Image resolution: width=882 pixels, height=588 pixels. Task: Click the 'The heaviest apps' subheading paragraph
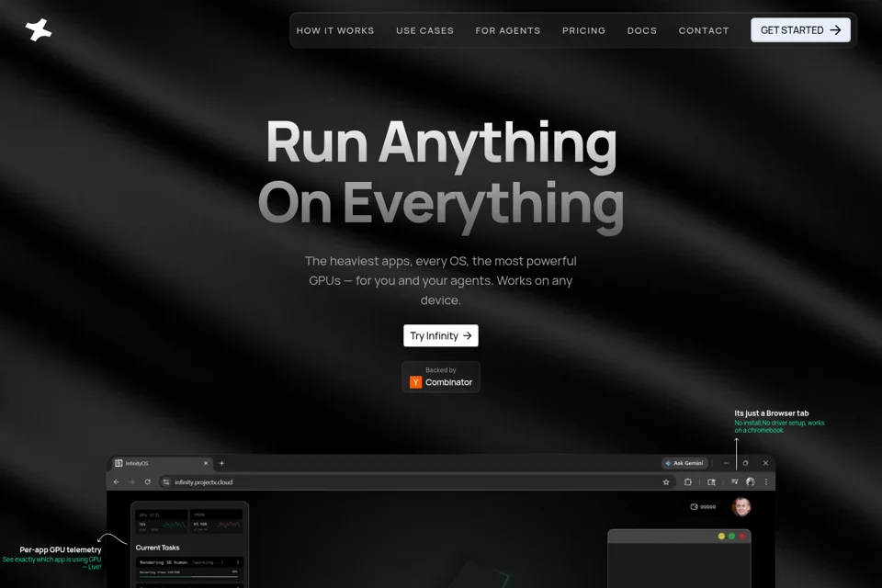tap(440, 280)
